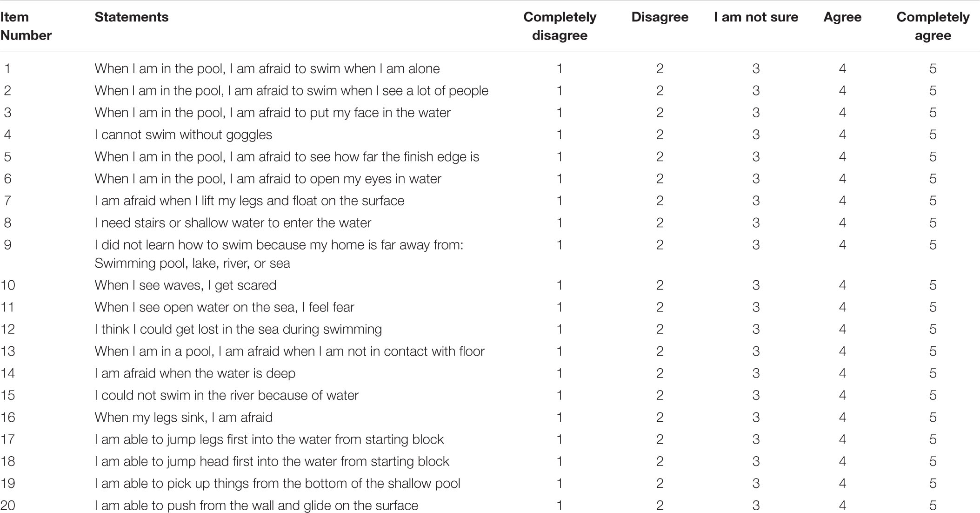Image resolution: width=980 pixels, height=513 pixels.
Task: Select rating 1 for item 1 swimming alone
Action: click(x=560, y=69)
